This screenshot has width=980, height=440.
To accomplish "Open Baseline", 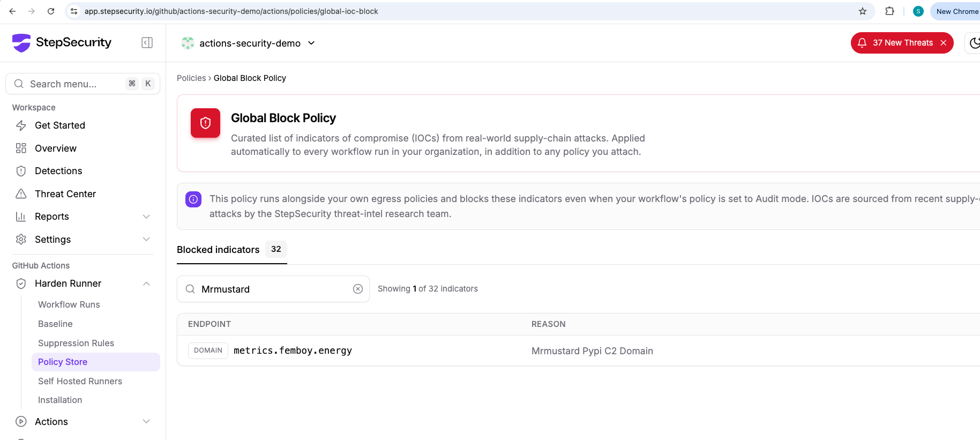I will (x=55, y=324).
